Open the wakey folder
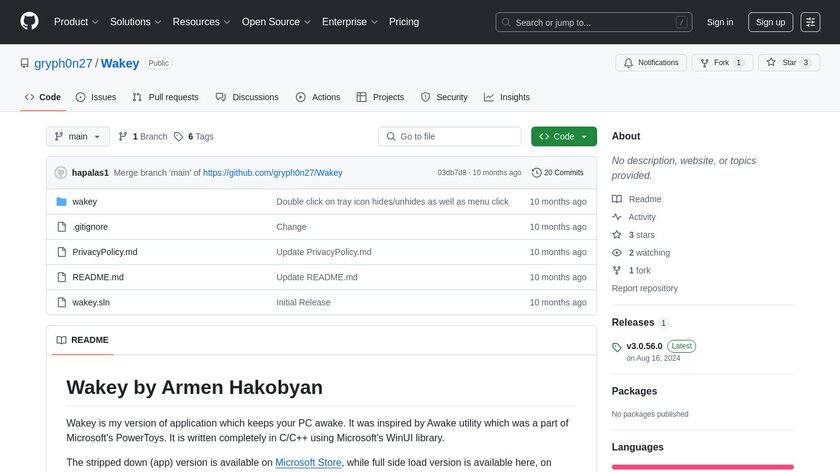The height and width of the screenshot is (472, 840). coord(85,201)
